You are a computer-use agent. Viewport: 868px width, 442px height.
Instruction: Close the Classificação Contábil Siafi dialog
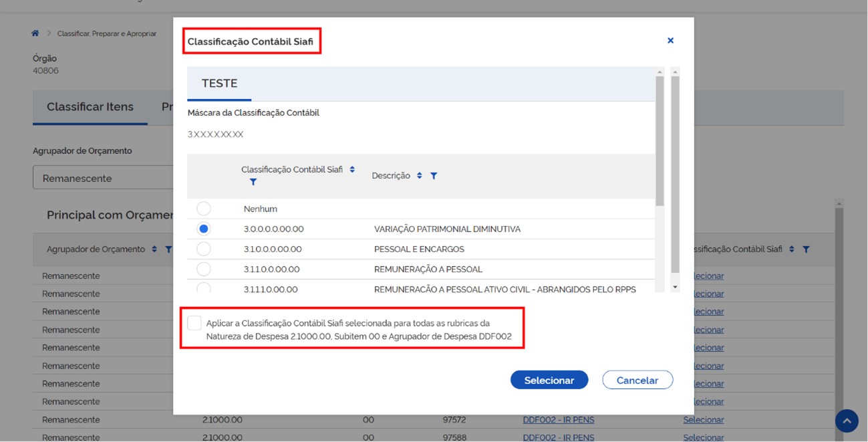tap(670, 41)
